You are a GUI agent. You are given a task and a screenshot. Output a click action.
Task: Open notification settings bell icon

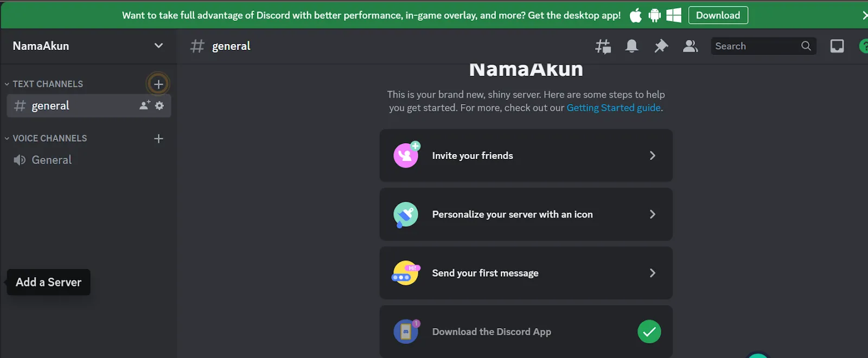pos(631,47)
